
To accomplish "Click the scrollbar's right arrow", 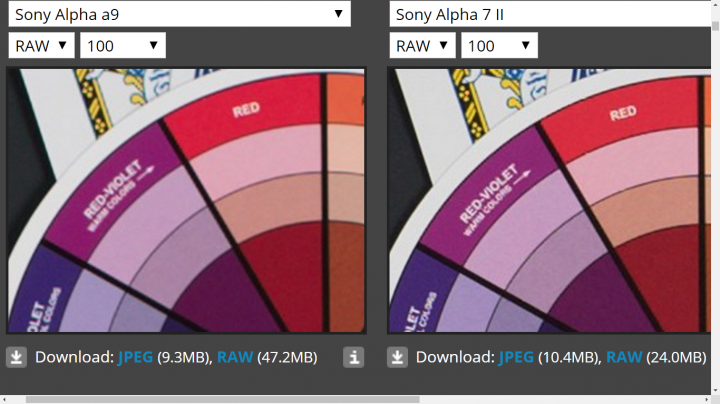I will [713, 398].
